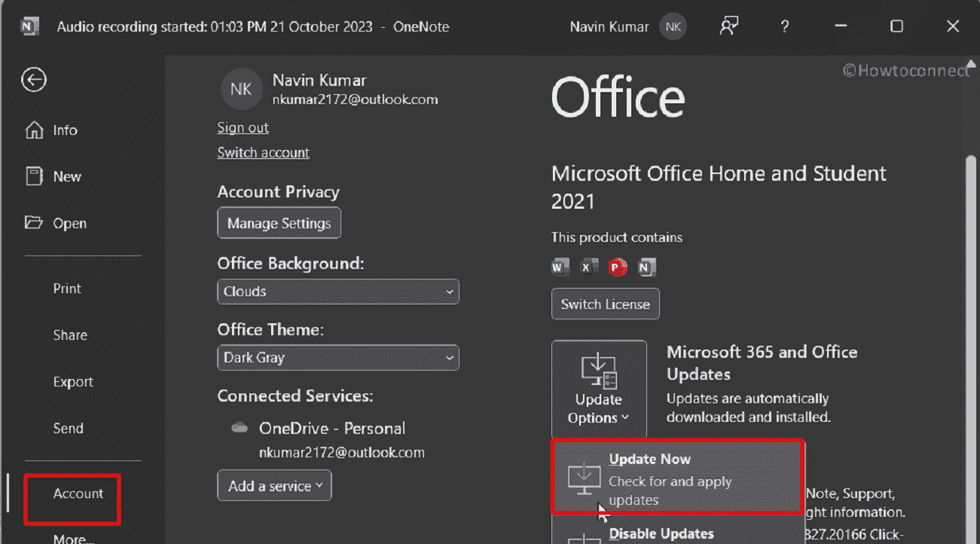Click the Update Now monitor icon
This screenshot has height=544, width=980.
pos(585,478)
